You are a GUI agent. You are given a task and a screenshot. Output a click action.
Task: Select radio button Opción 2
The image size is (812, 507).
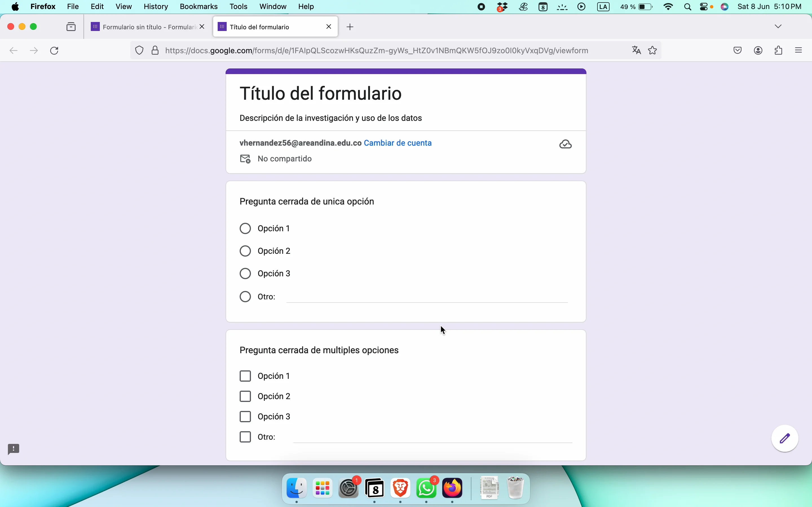[x=245, y=251]
